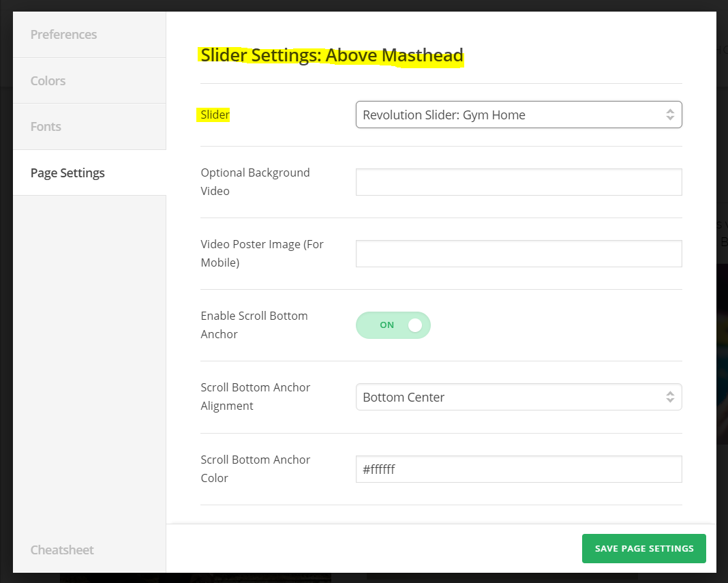Turn off Enable Scroll Bottom Anchor switch
The image size is (728, 583).
pos(393,326)
